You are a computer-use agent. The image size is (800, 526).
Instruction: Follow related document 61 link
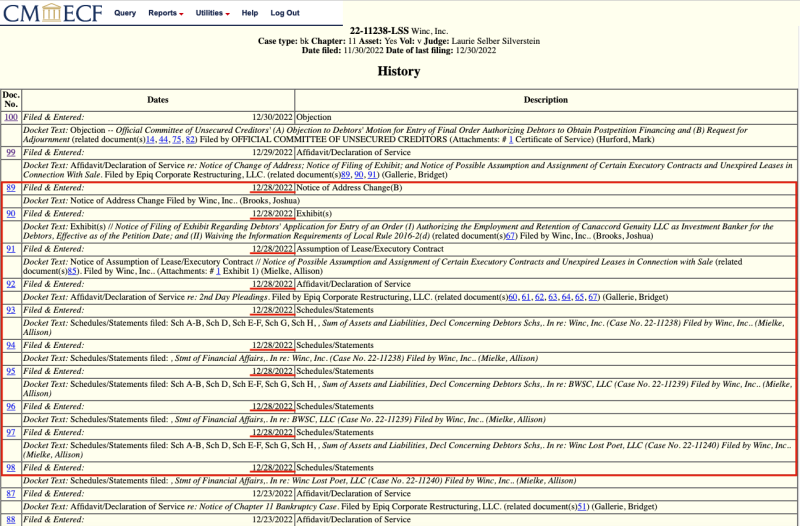tap(526, 296)
